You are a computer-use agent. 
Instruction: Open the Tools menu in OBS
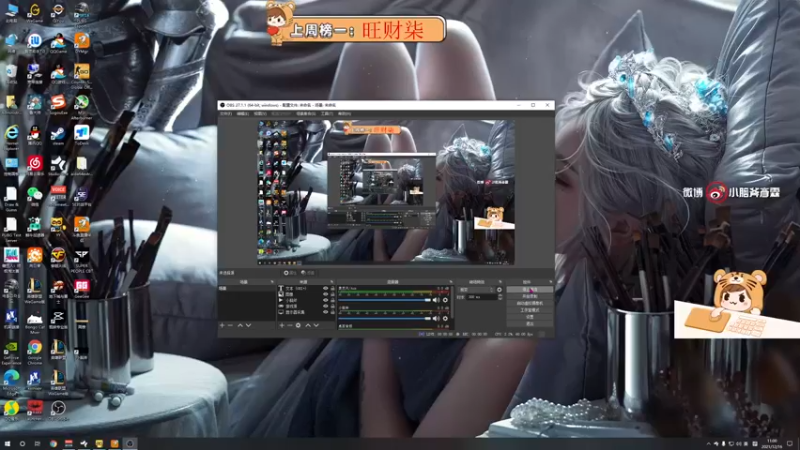[x=327, y=114]
